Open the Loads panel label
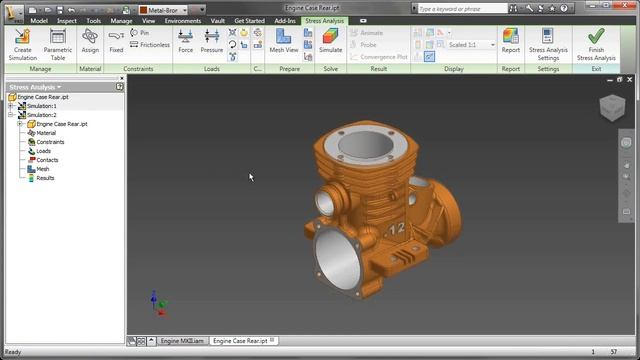This screenshot has width=640, height=360. point(211,69)
